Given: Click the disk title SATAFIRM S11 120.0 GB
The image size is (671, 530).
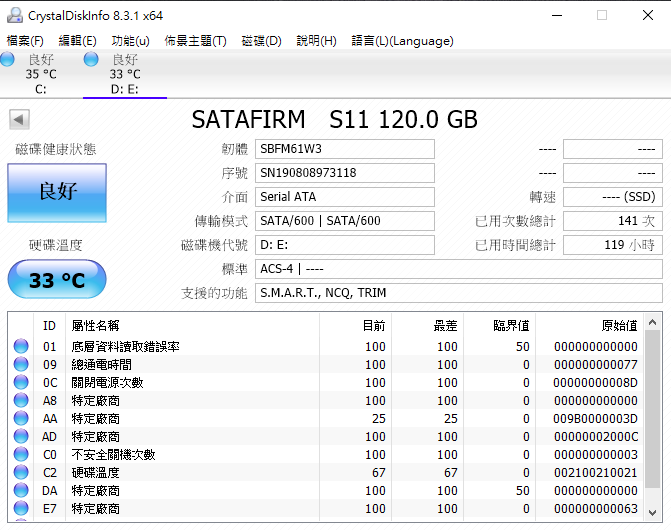Looking at the screenshot, I should (335, 119).
